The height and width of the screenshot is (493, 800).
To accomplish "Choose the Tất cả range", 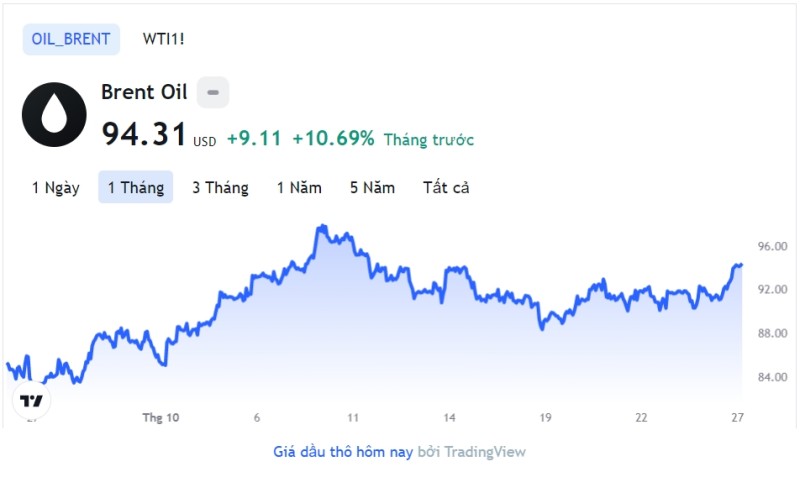I will (x=446, y=187).
